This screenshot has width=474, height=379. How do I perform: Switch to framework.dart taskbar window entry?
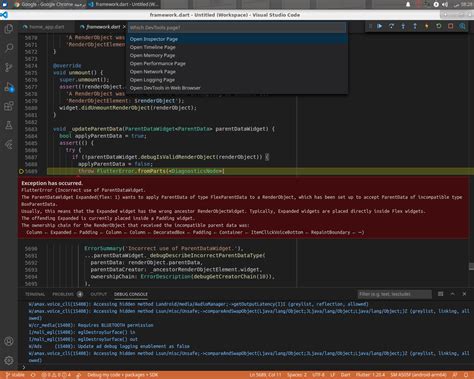[124, 4]
